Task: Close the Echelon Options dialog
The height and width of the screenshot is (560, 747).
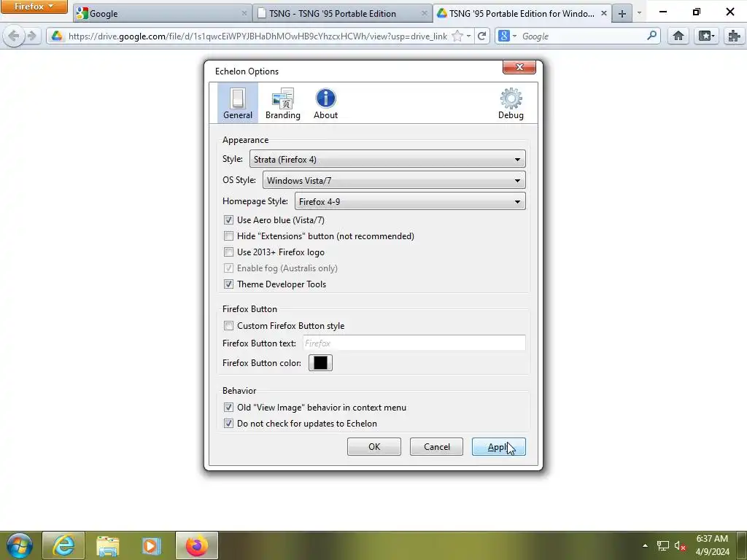Action: click(519, 67)
